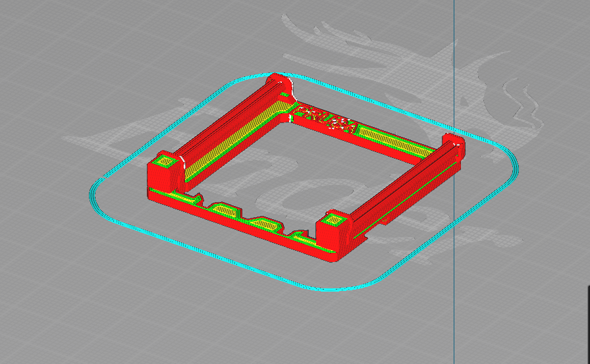The image size is (590, 364).
Task: Click the cyan skirt line behind the back-left post
Action: pos(263,74)
